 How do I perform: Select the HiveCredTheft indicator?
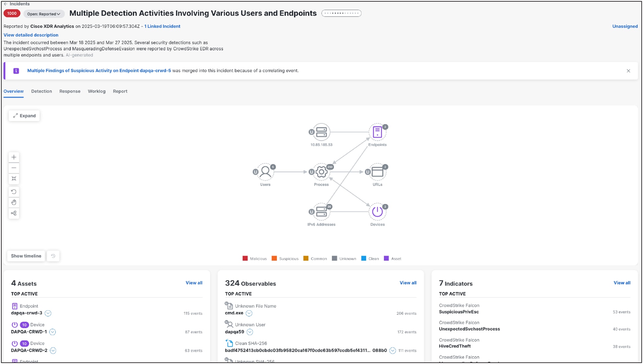tap(455, 346)
